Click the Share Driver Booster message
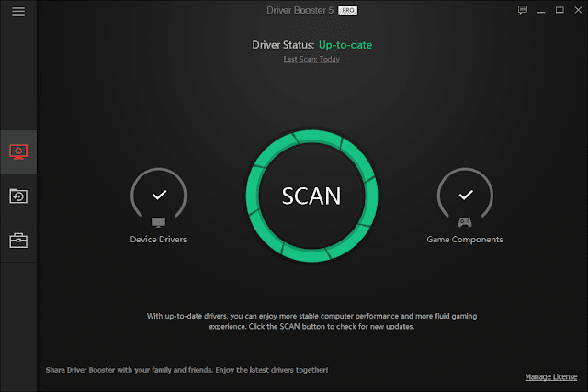The height and width of the screenshot is (392, 588). point(187,370)
